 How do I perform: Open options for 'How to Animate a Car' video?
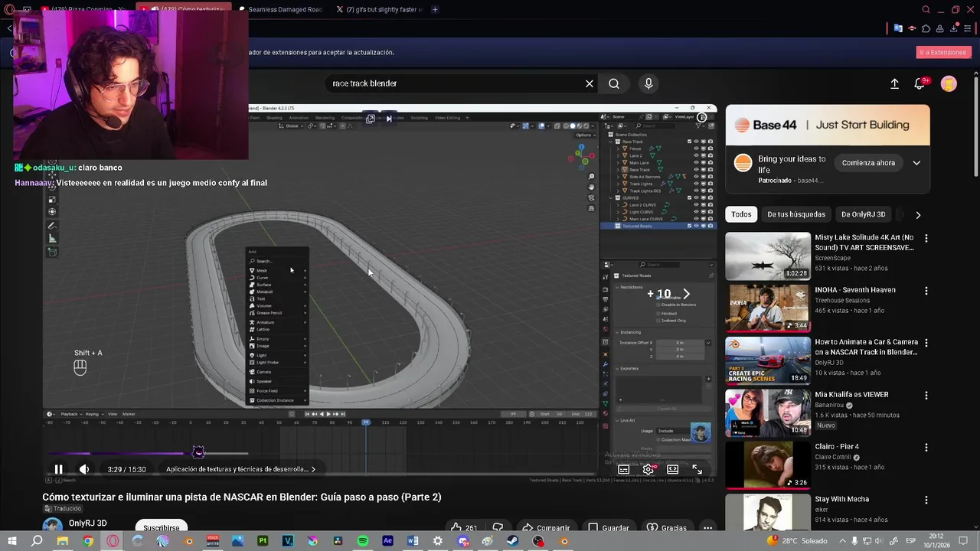pos(926,343)
